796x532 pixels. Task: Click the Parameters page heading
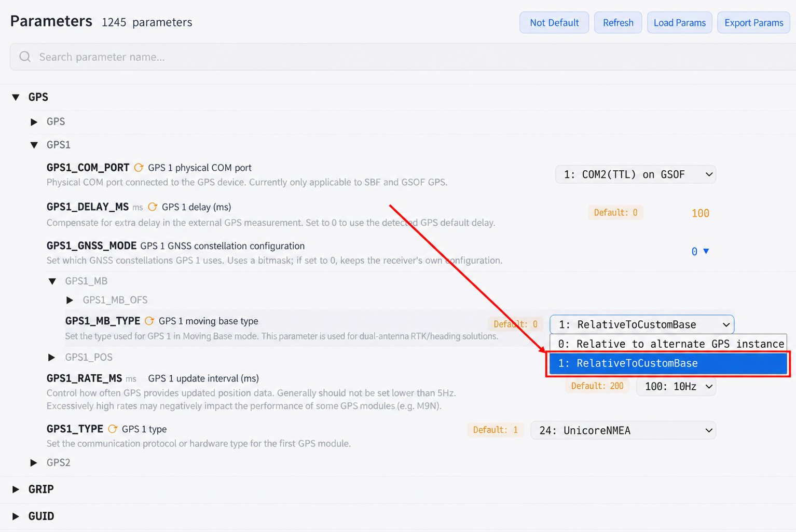[51, 21]
